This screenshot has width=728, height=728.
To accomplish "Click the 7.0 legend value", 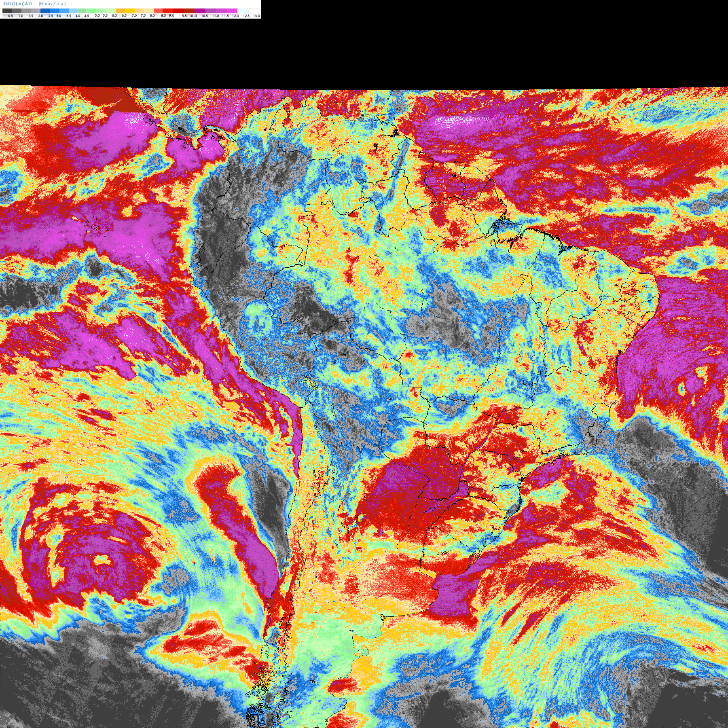I will point(134,15).
